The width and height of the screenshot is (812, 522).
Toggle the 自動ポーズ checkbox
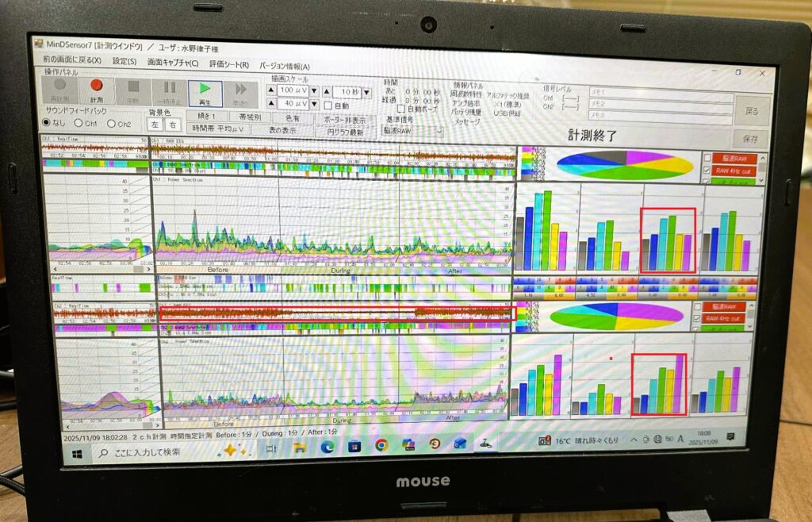pyautogui.click(x=401, y=109)
